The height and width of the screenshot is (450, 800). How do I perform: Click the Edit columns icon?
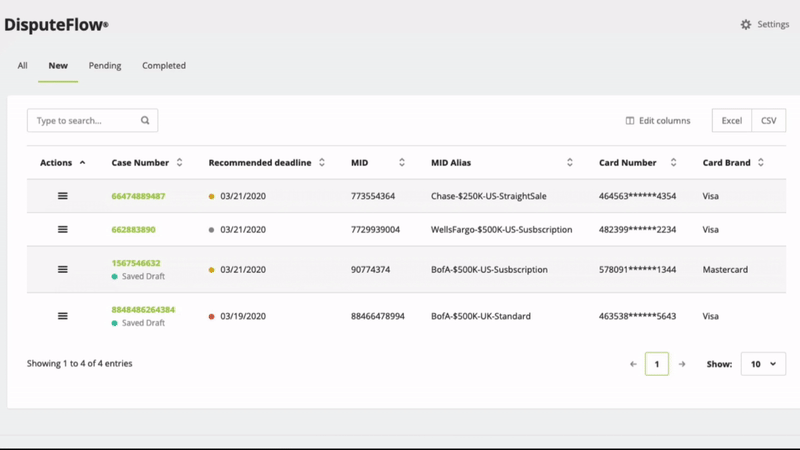630,121
